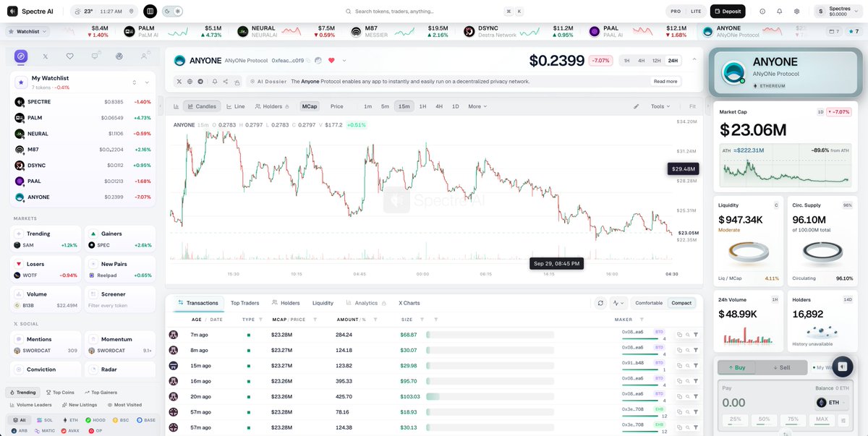Open the New Pairs markets card
Image resolution: width=868 pixels, height=436 pixels.
coord(120,270)
